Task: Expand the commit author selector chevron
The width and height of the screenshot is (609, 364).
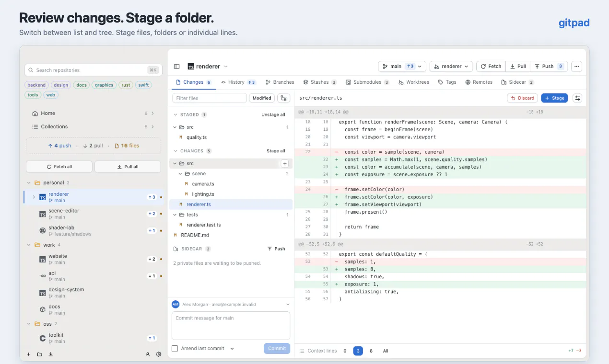Action: [x=288, y=305]
